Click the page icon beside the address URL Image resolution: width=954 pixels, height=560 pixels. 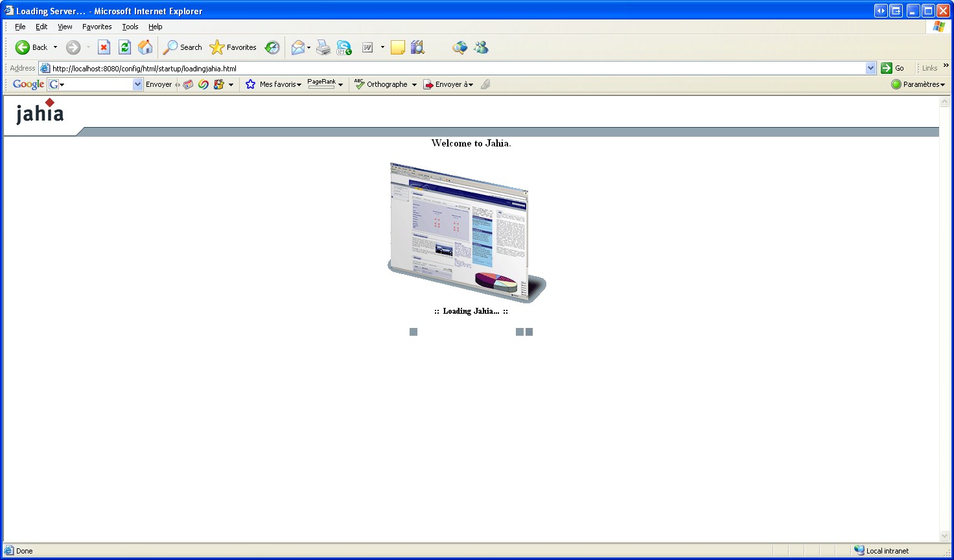pyautogui.click(x=45, y=68)
